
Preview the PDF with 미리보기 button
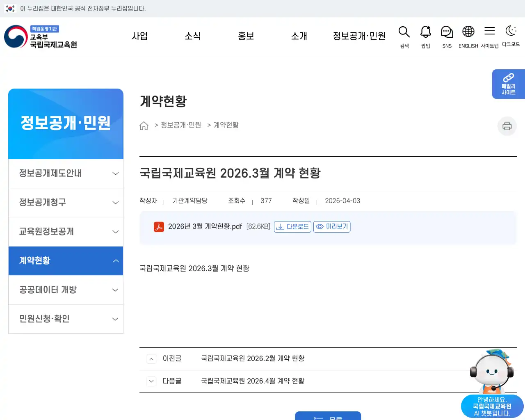click(332, 226)
